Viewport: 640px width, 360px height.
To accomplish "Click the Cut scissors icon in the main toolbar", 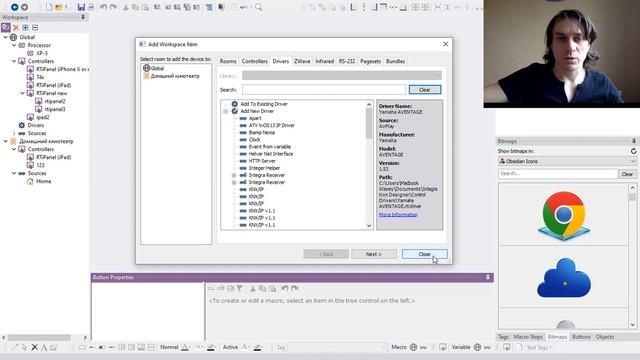I will [126, 7].
